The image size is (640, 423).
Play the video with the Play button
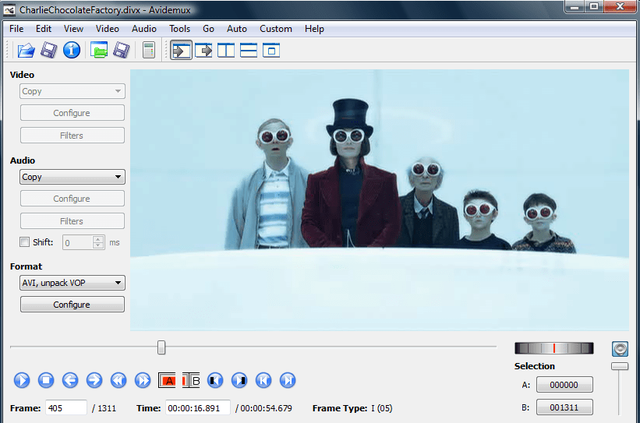coord(22,380)
